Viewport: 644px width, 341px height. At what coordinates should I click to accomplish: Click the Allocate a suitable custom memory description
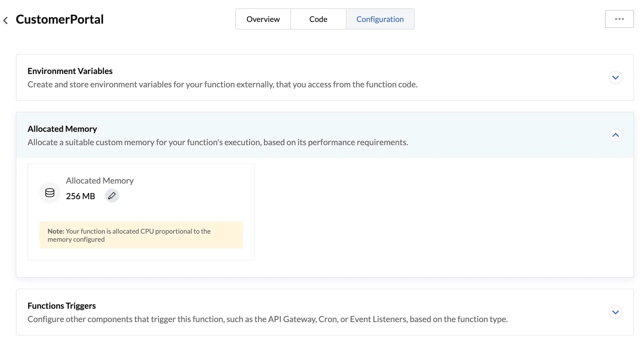(218, 142)
